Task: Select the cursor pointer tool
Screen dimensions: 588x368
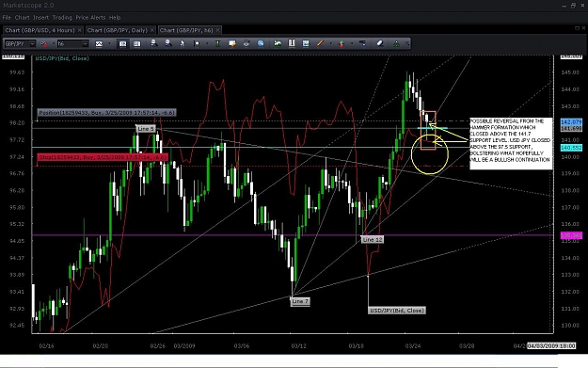Action: [183, 43]
